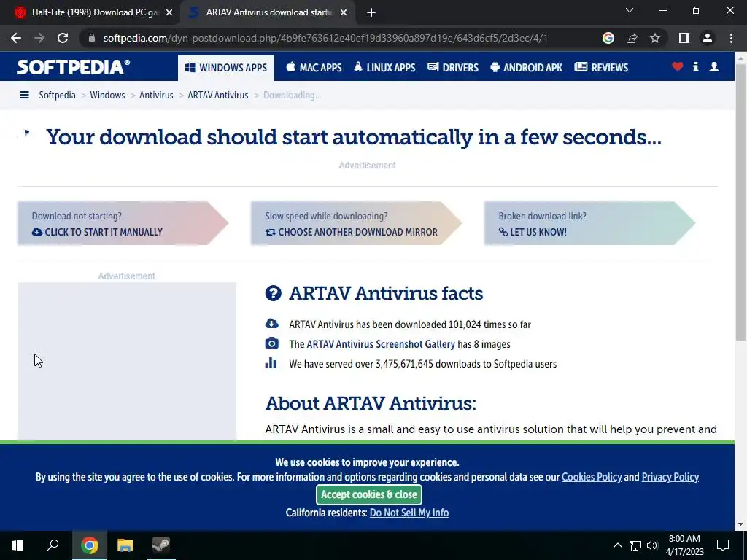Image resolution: width=747 pixels, height=560 pixels.
Task: Click the red heart icon in the header
Action: coord(678,66)
